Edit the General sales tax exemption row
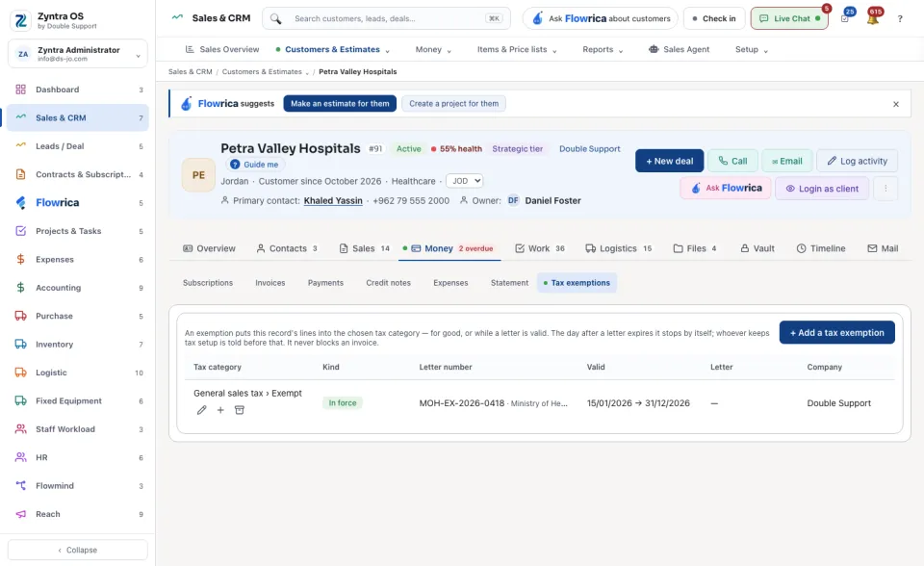The image size is (924, 566). tap(201, 410)
